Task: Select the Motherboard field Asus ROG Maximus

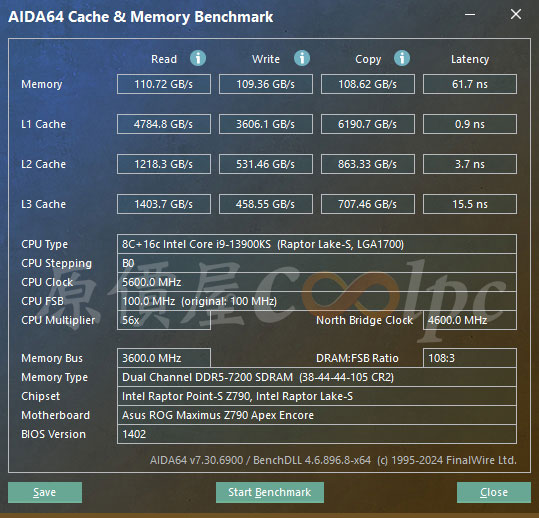Action: pyautogui.click(x=317, y=415)
